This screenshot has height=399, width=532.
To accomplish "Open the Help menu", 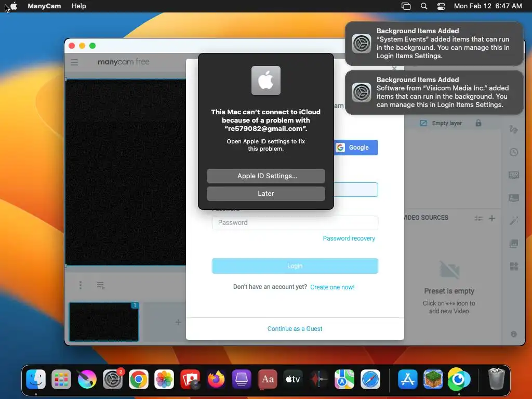I will [x=79, y=6].
